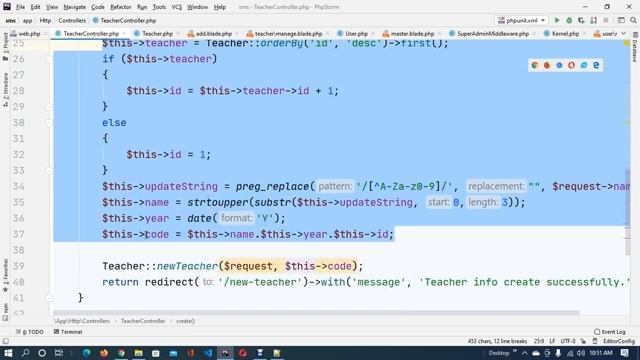Open the Refactor menu
Screen dimensions: 640x360
click(120, 7)
